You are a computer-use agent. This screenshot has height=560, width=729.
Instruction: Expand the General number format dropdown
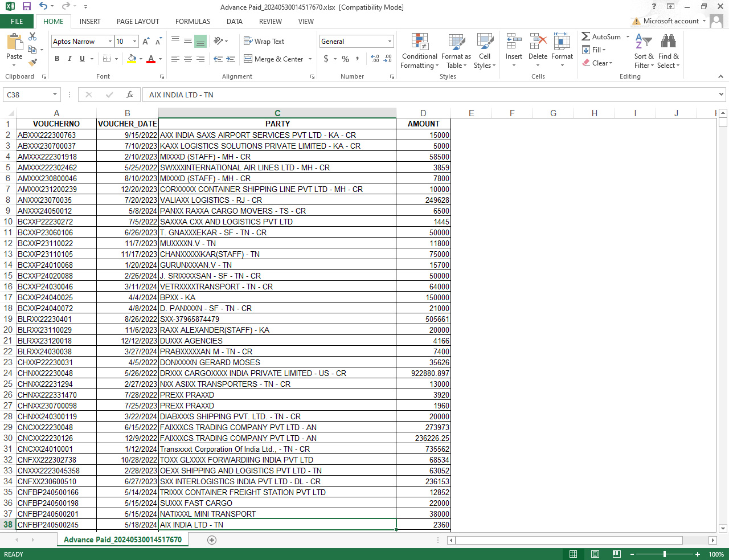pyautogui.click(x=390, y=42)
